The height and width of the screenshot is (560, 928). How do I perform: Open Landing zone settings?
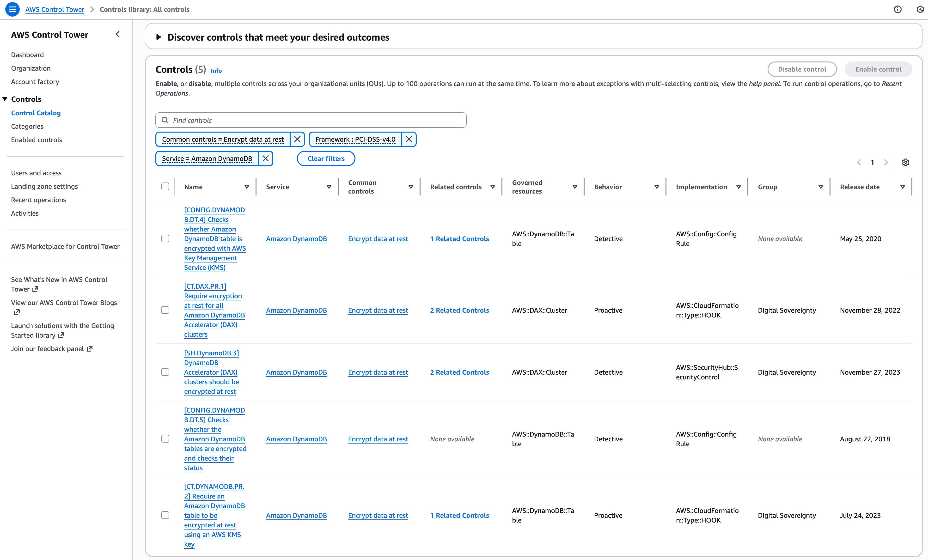44,186
